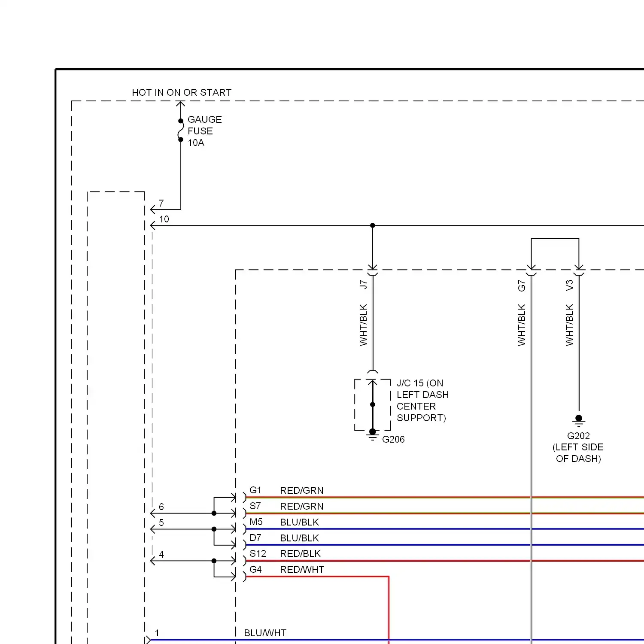
Task: Select pin number 10 label
Action: [x=164, y=219]
